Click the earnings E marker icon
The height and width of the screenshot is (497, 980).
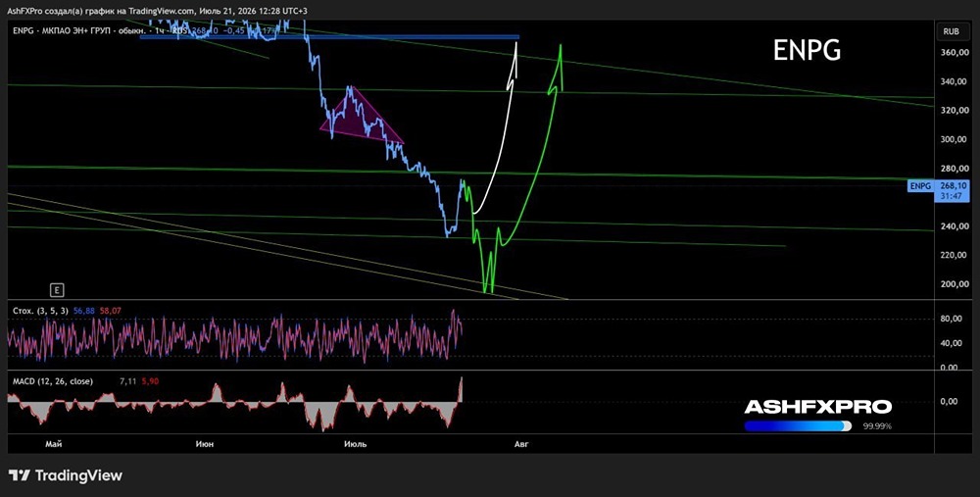[58, 290]
